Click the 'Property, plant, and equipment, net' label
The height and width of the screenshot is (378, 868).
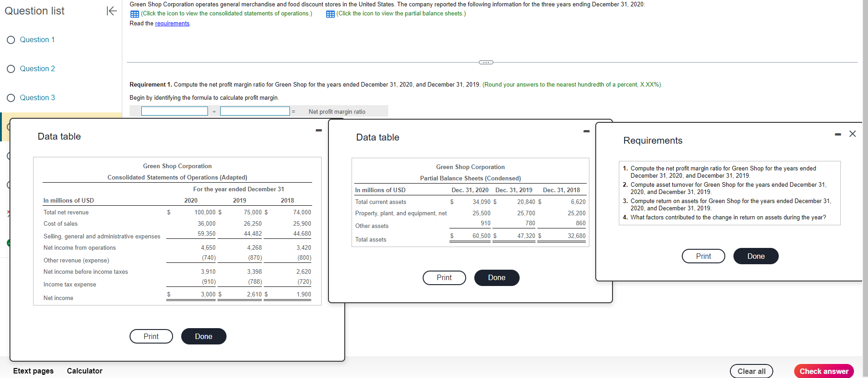pyautogui.click(x=401, y=213)
